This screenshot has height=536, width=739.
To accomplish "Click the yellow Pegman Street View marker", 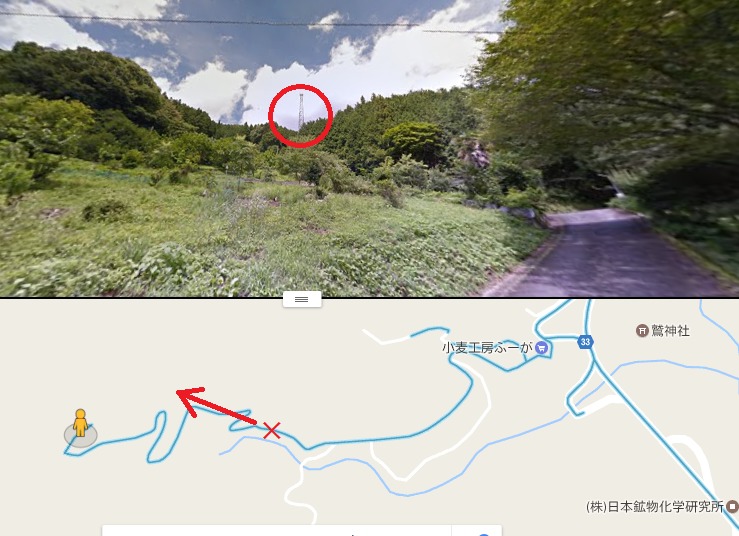I will point(81,423).
